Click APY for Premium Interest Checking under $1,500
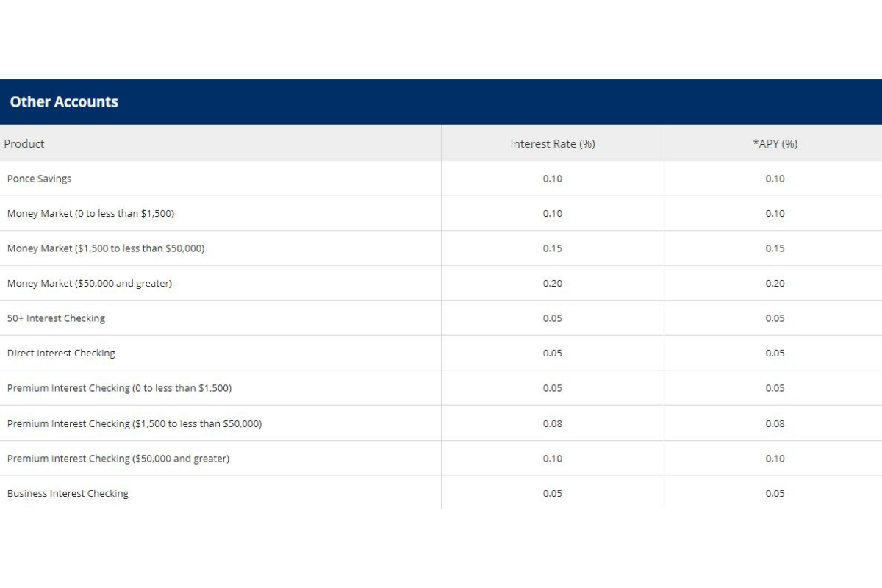This screenshot has width=882, height=588. click(775, 388)
